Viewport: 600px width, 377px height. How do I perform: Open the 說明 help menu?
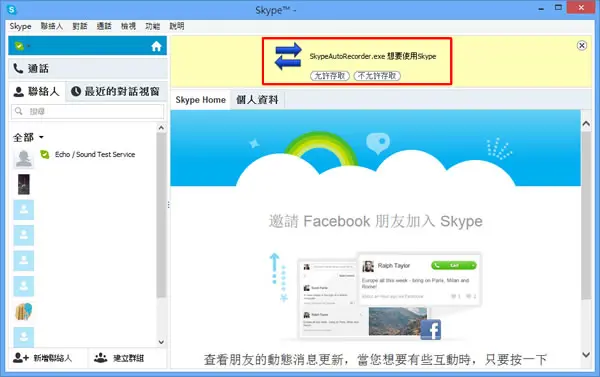pyautogui.click(x=177, y=26)
